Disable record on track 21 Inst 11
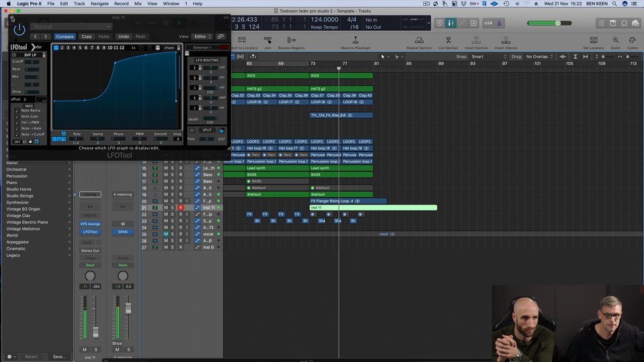 pos(180,208)
